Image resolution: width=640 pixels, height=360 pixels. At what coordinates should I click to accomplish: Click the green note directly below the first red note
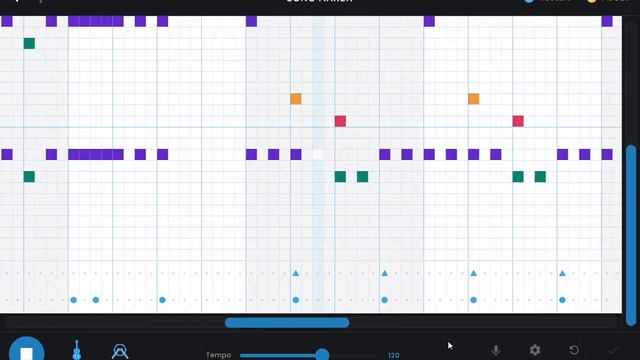340,177
